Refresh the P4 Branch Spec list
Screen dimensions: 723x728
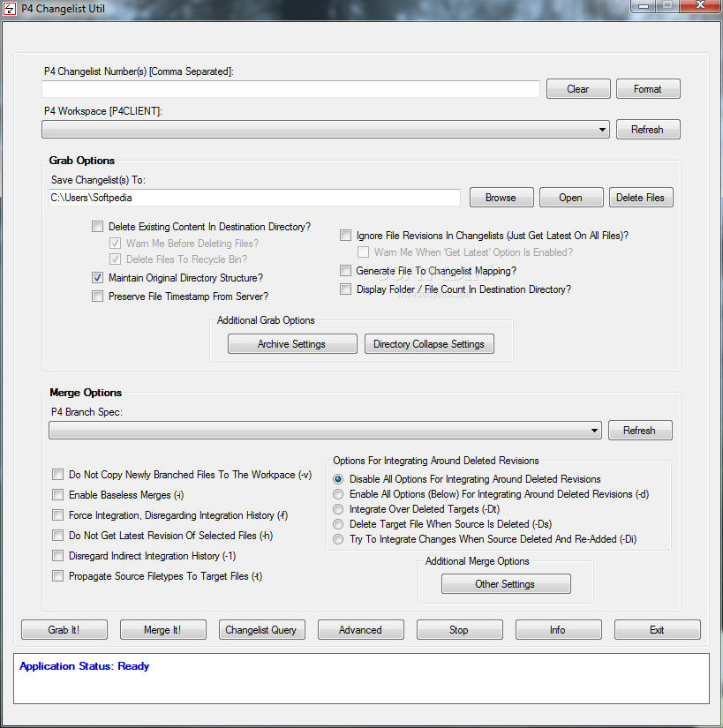click(x=640, y=431)
